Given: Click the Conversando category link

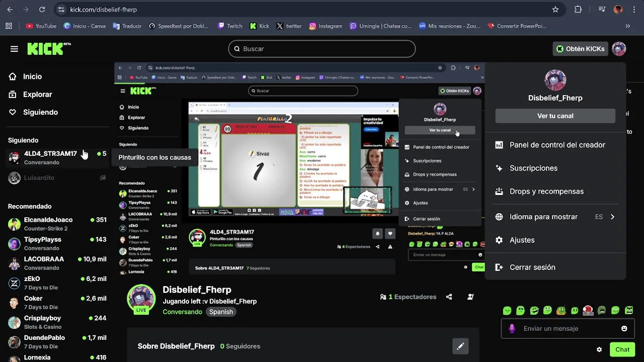Looking at the screenshot, I should (182, 312).
